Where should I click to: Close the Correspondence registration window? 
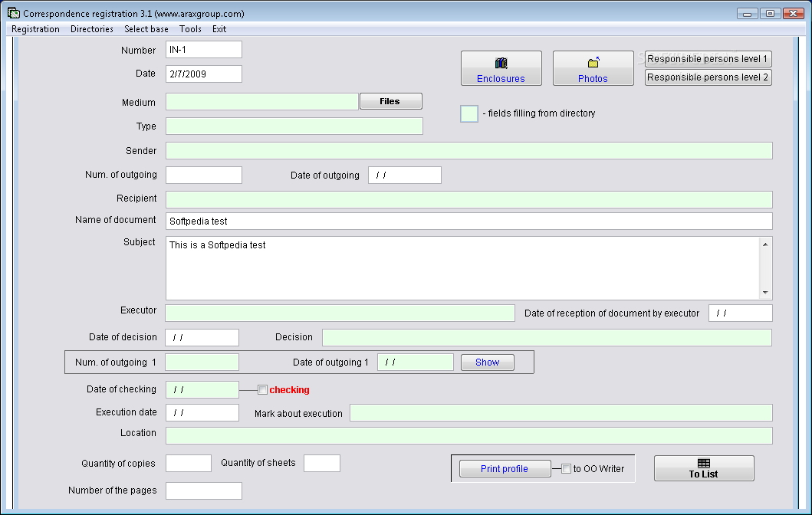pyautogui.click(x=793, y=14)
